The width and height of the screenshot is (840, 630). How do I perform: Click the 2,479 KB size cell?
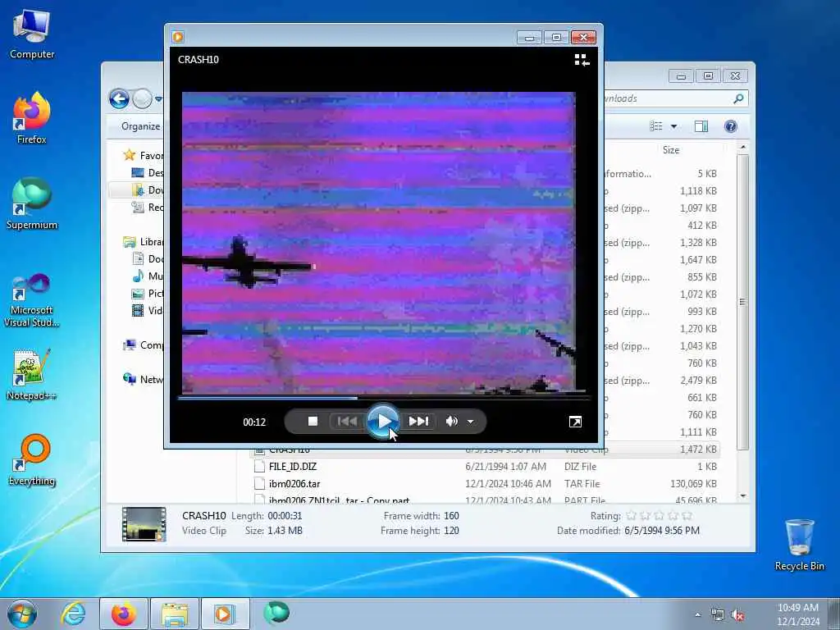[x=698, y=381]
